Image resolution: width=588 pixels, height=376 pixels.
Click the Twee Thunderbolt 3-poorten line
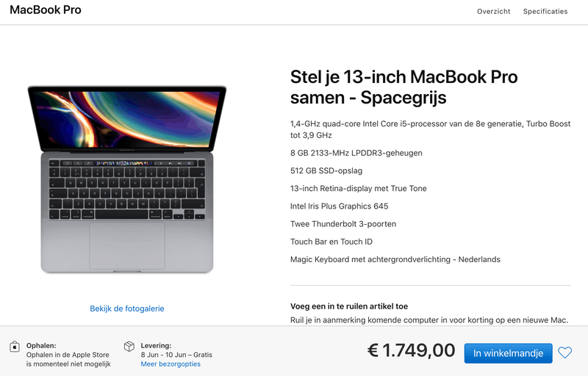tap(343, 224)
